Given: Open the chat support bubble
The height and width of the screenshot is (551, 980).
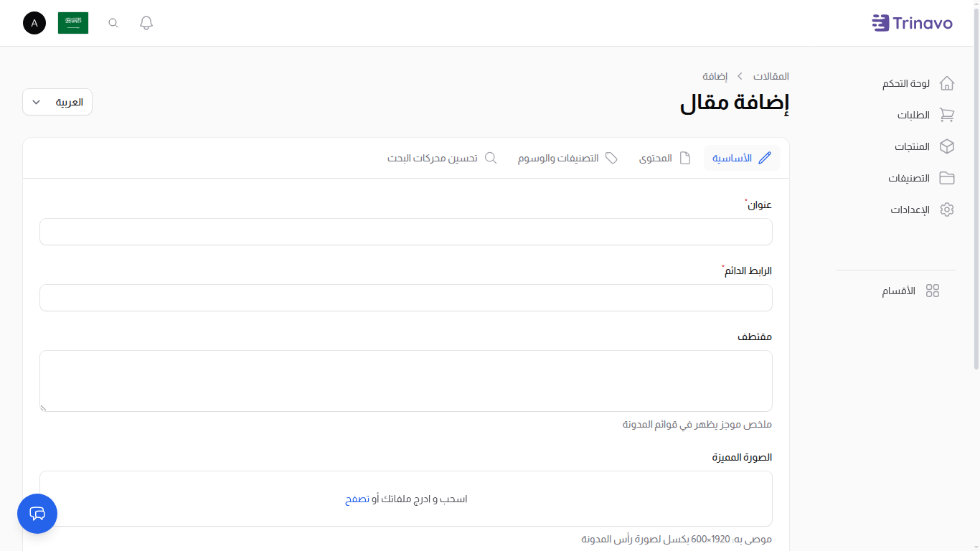Looking at the screenshot, I should (x=37, y=514).
